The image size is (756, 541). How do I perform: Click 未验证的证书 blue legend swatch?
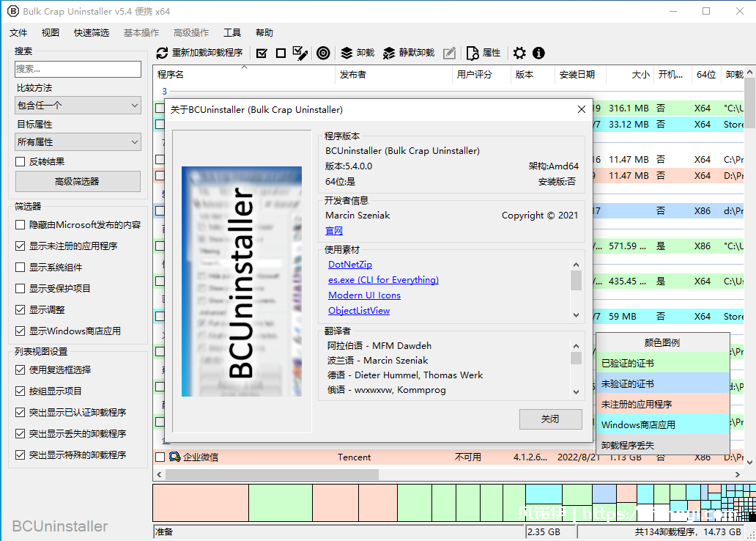click(x=663, y=383)
